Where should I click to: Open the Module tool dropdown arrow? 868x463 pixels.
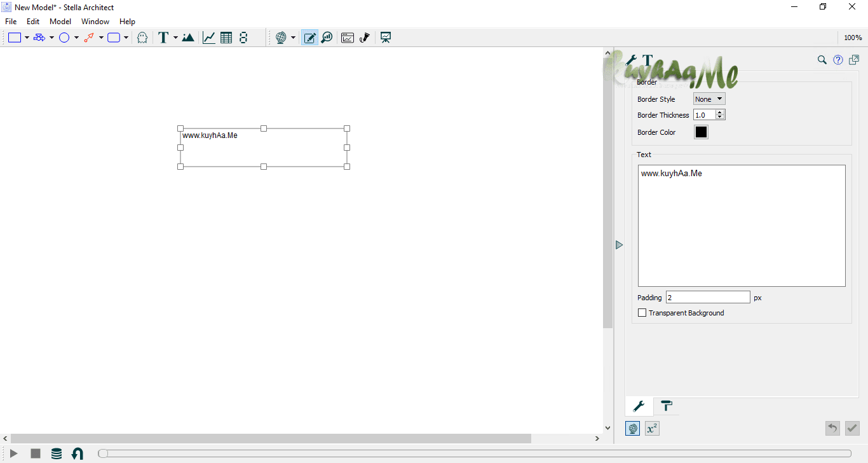(126, 38)
